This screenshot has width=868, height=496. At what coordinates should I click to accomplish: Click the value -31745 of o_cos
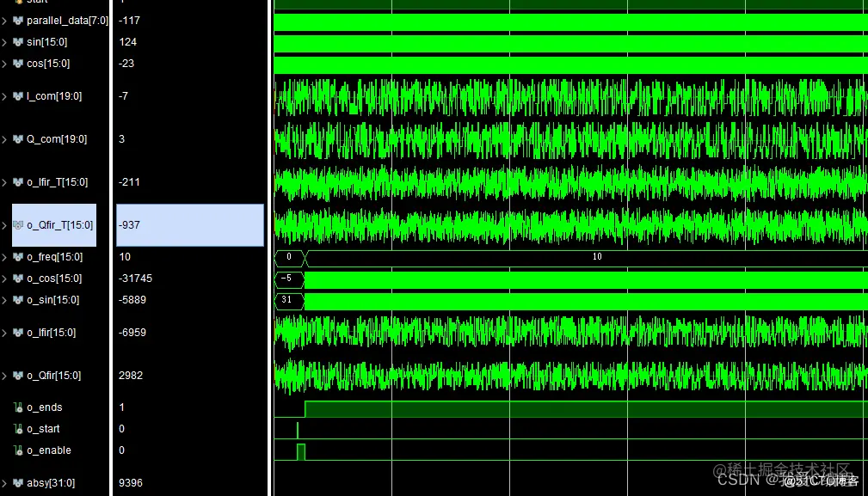point(135,279)
